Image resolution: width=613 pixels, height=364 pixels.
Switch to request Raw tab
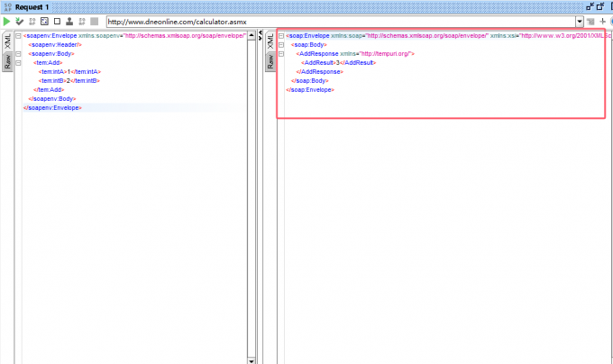click(x=7, y=61)
